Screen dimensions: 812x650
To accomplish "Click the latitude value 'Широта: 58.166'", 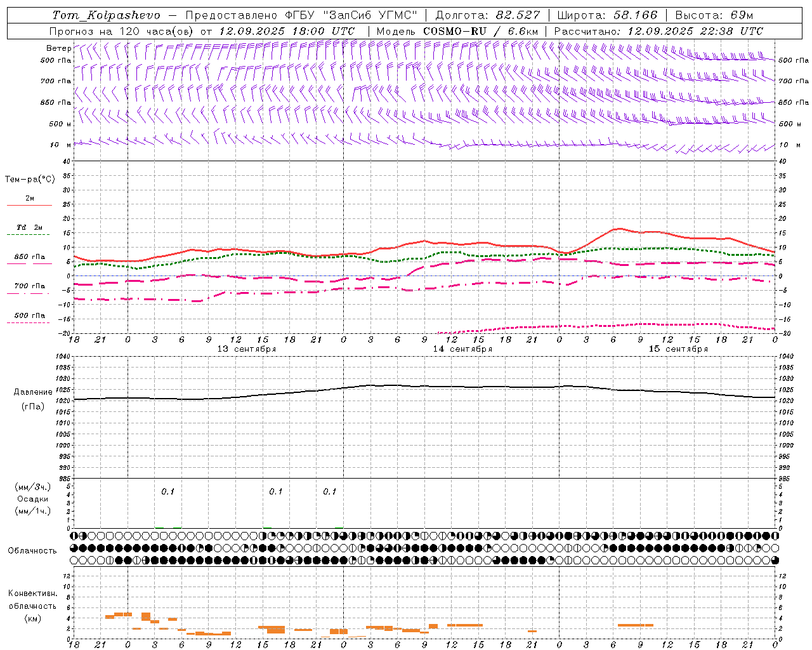I will [608, 15].
